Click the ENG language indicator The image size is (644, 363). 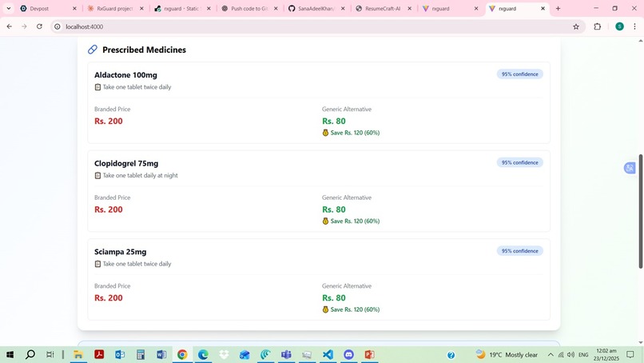click(583, 354)
